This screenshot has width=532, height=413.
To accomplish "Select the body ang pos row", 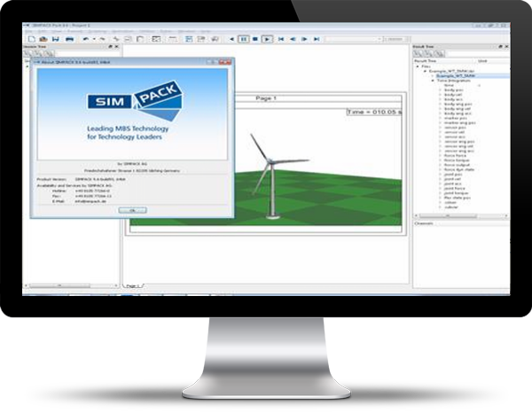I will click(x=458, y=105).
